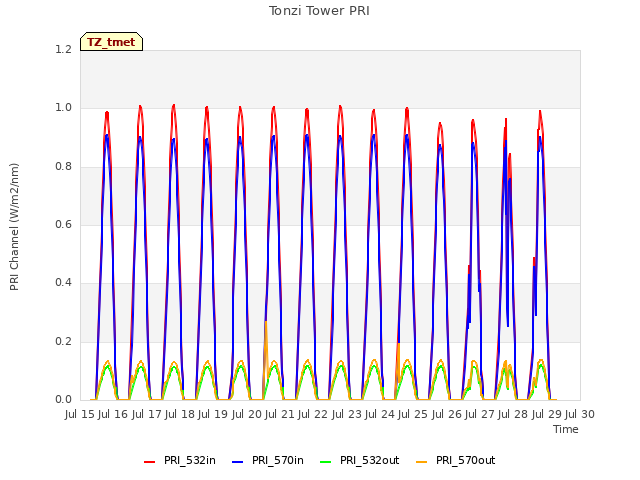Click the 0.6 y-axis tick label

click(x=63, y=224)
